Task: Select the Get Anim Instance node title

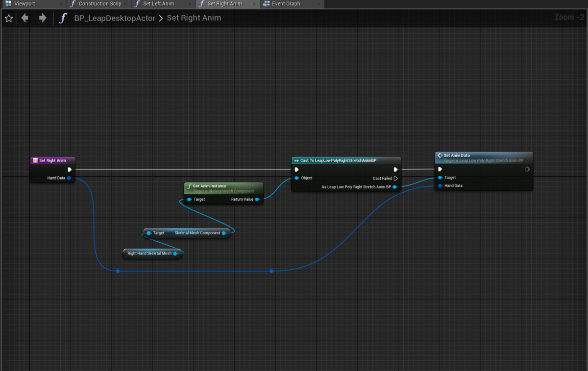Action: (209, 186)
